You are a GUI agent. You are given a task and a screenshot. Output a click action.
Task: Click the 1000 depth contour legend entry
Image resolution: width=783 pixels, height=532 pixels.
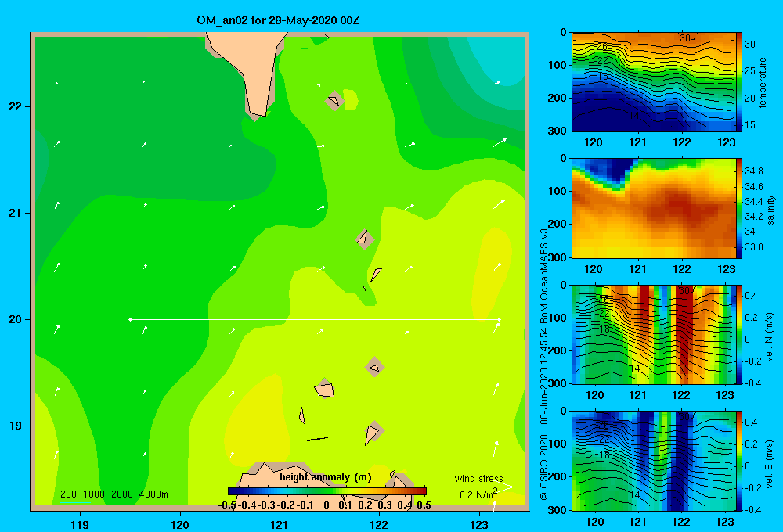[x=93, y=494]
